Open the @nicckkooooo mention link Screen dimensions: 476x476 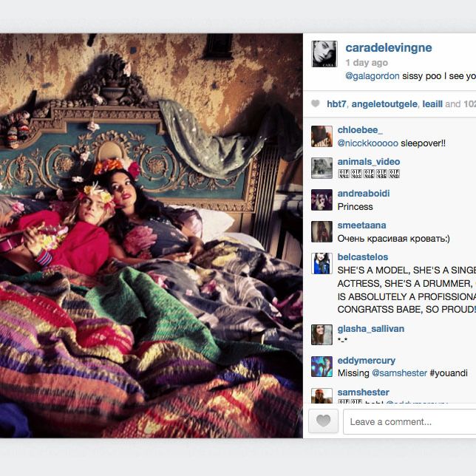[367, 143]
